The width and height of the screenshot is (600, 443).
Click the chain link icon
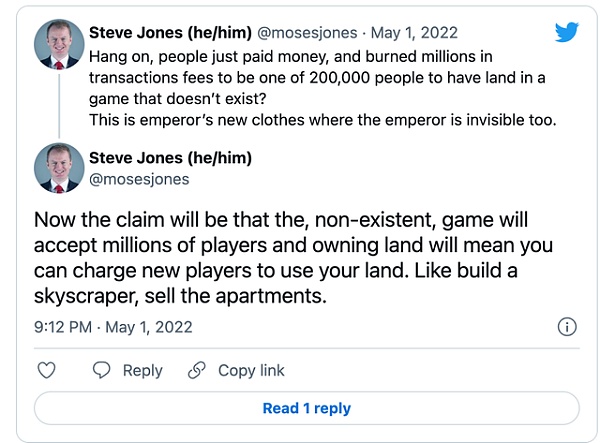click(197, 370)
